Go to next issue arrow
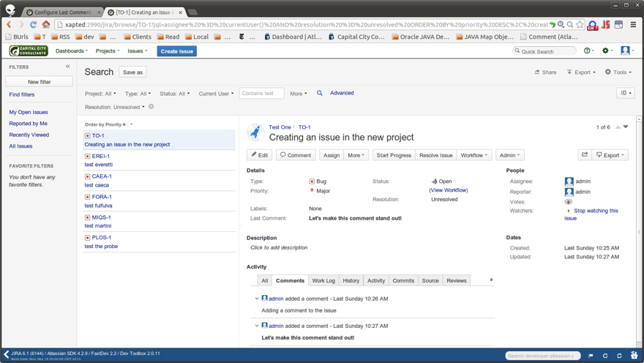 point(626,127)
